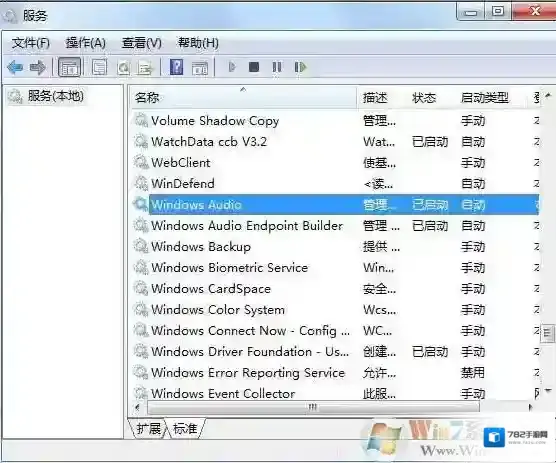
Task: Select 服务(本地) in the left tree
Action: click(x=56, y=96)
